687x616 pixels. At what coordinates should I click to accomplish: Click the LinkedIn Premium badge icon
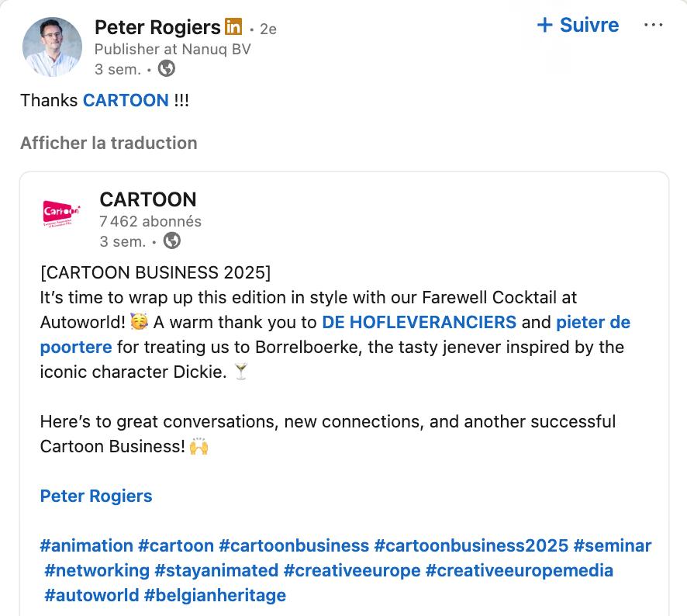pyautogui.click(x=233, y=27)
